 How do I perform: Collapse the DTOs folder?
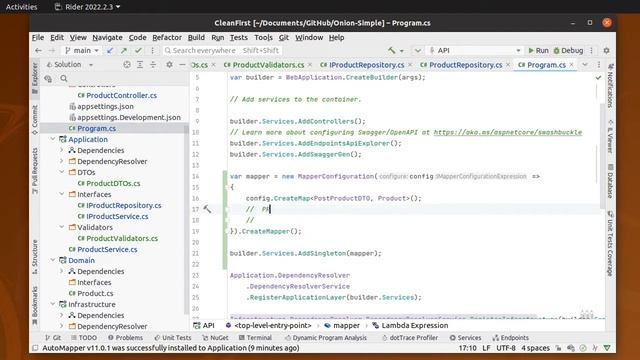pyautogui.click(x=62, y=172)
